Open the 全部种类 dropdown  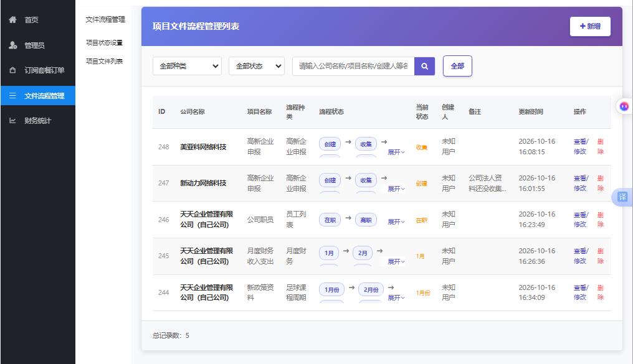pos(188,66)
